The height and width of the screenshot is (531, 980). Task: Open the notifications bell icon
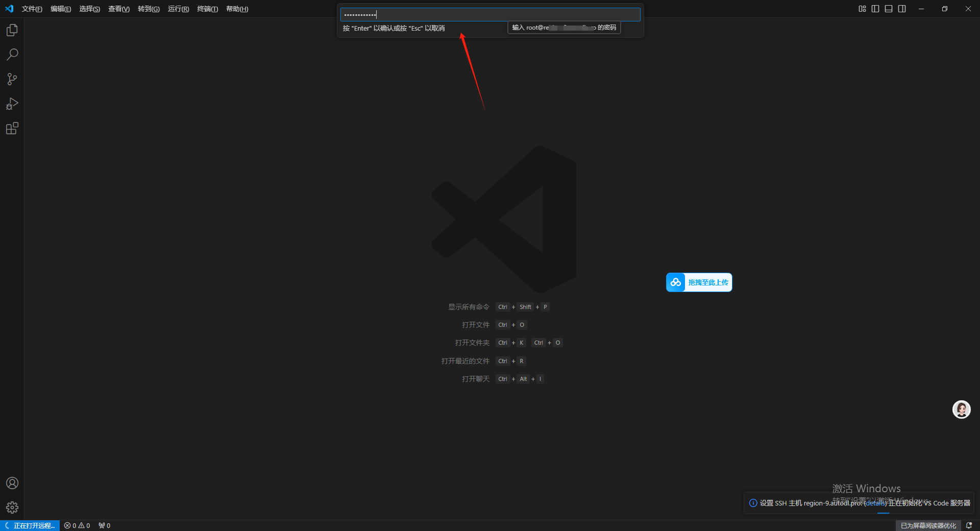969,525
